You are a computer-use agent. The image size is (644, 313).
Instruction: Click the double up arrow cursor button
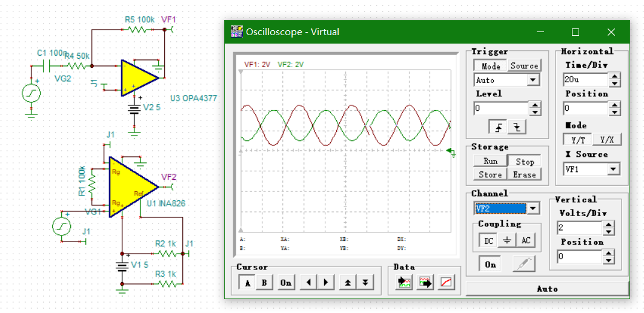348,283
